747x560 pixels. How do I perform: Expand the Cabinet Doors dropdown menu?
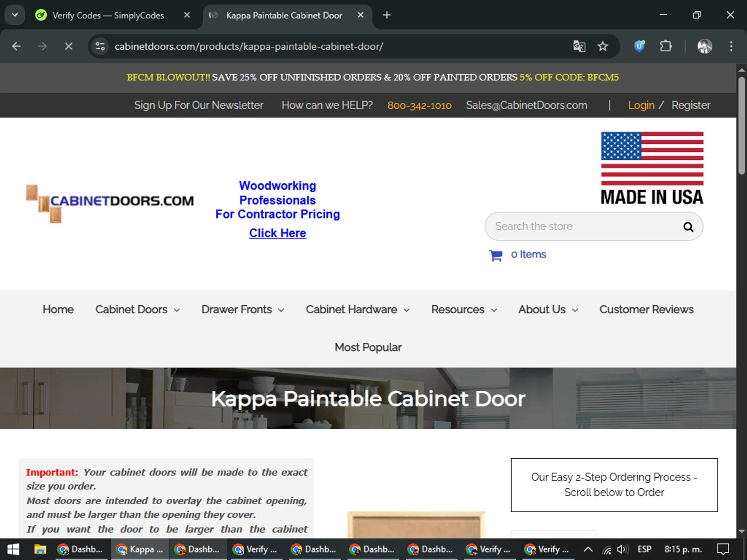point(138,310)
